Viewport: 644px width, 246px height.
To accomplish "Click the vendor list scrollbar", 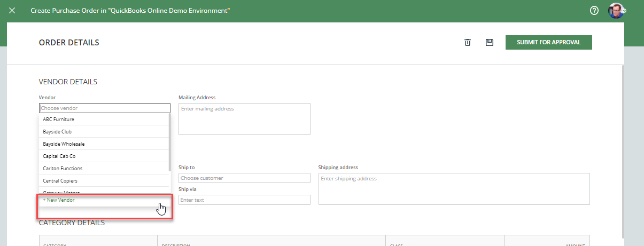I will click(x=170, y=142).
